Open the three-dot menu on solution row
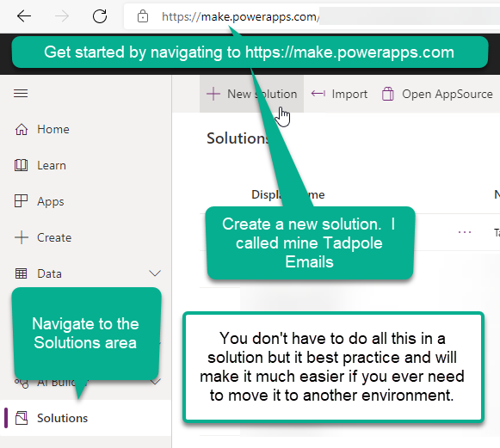 pos(465,232)
